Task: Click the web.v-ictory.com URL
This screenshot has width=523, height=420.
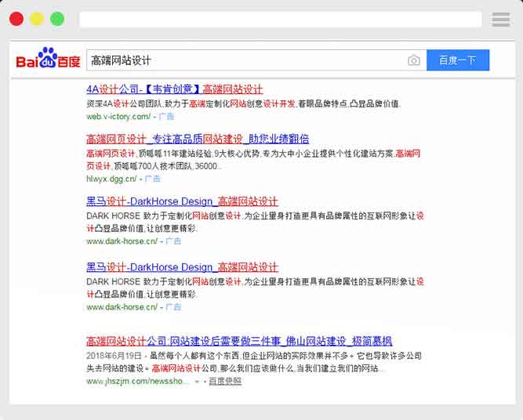Action: 118,117
